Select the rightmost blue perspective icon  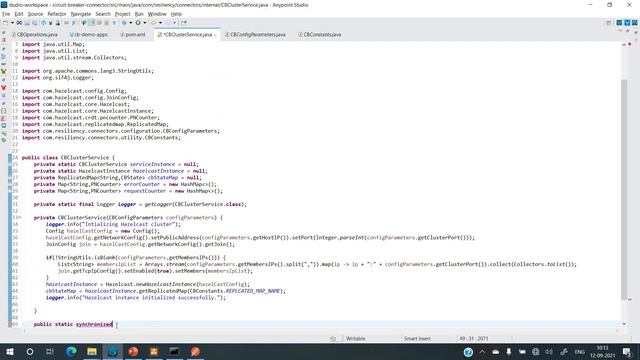pos(635,23)
